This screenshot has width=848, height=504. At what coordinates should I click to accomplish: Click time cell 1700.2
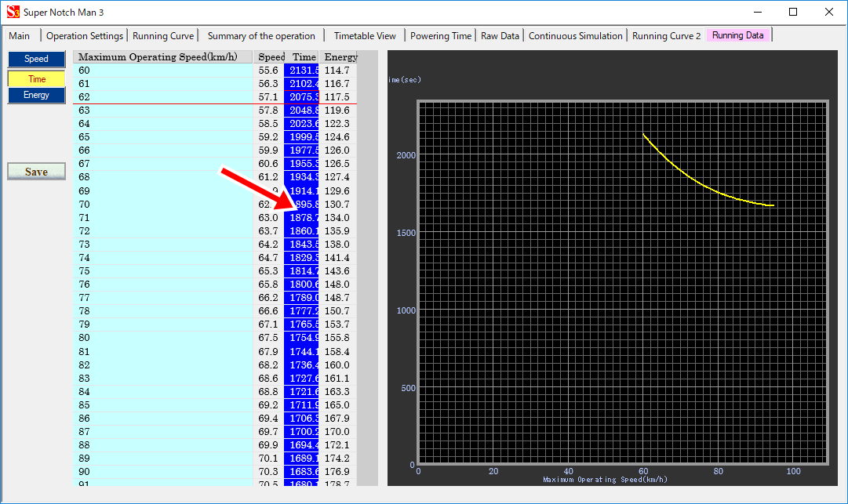click(x=302, y=432)
